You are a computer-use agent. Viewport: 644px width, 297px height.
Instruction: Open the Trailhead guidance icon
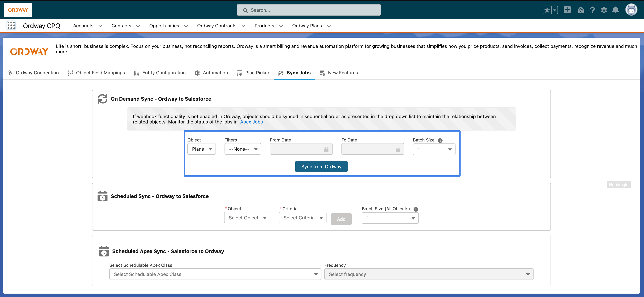(581, 10)
